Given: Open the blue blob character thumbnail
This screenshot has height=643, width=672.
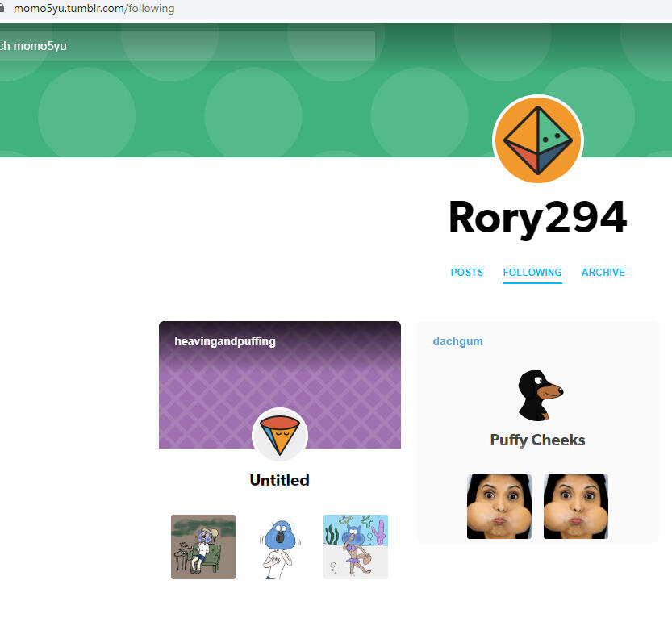Looking at the screenshot, I should point(279,547).
